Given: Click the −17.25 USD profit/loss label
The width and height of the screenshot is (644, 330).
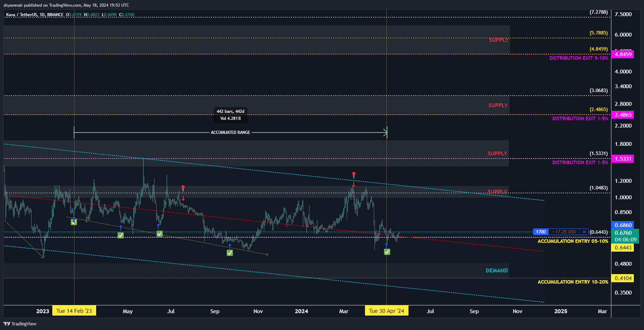Looking at the screenshot, I should (x=565, y=232).
